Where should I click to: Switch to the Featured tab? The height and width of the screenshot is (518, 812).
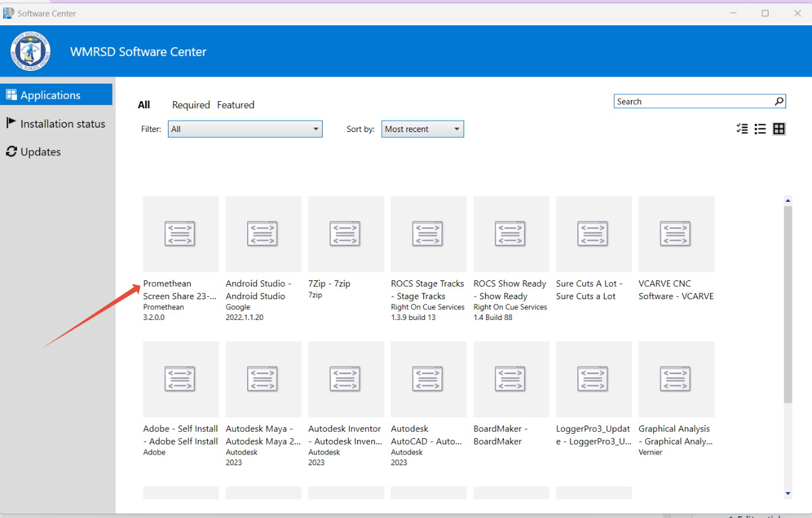coord(236,105)
